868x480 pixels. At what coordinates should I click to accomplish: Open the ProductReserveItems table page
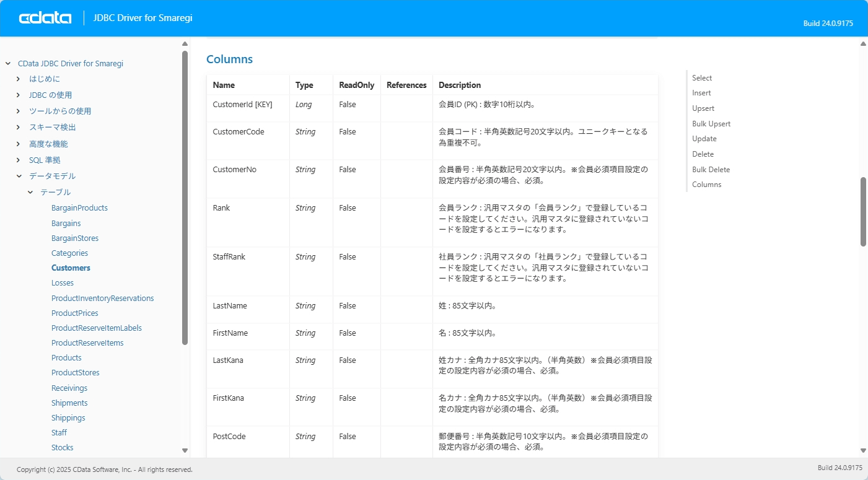click(87, 343)
